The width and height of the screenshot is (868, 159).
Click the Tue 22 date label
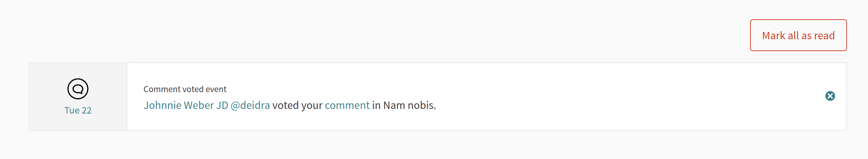click(x=78, y=110)
